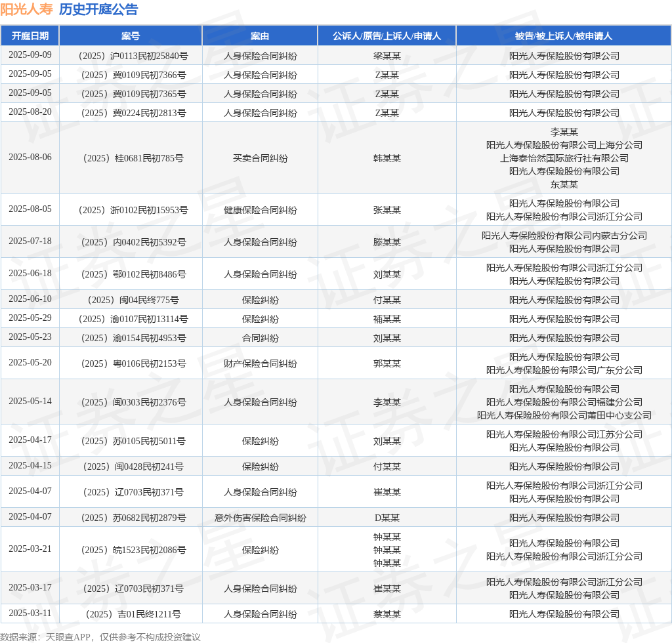Click the 阳光人寿 title text
Viewport: 672px width, 643px height.
26,9
